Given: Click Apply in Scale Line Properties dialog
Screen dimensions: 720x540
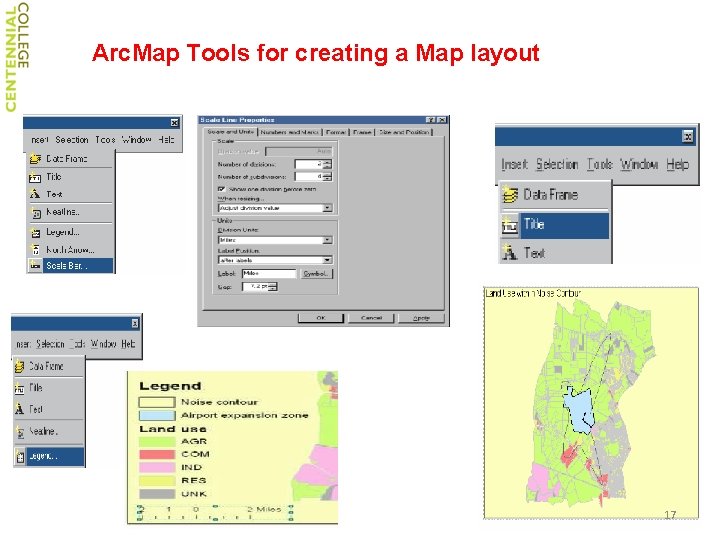Looking at the screenshot, I should tap(421, 318).
